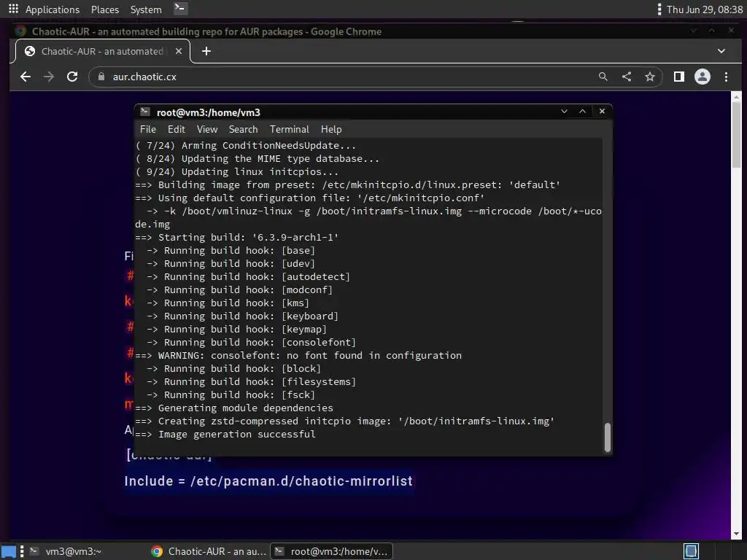This screenshot has height=560, width=747.
Task: Click the applications grid icon in top panel
Action: 13,9
